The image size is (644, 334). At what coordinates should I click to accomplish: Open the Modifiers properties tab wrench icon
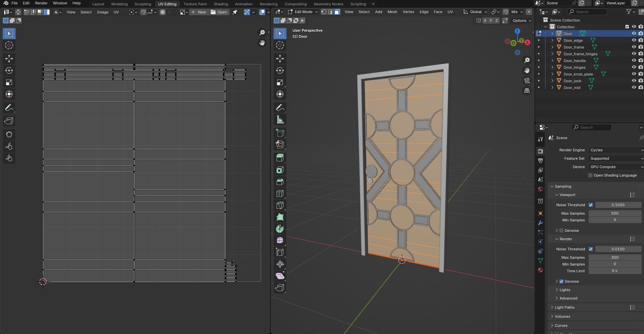coord(540,223)
